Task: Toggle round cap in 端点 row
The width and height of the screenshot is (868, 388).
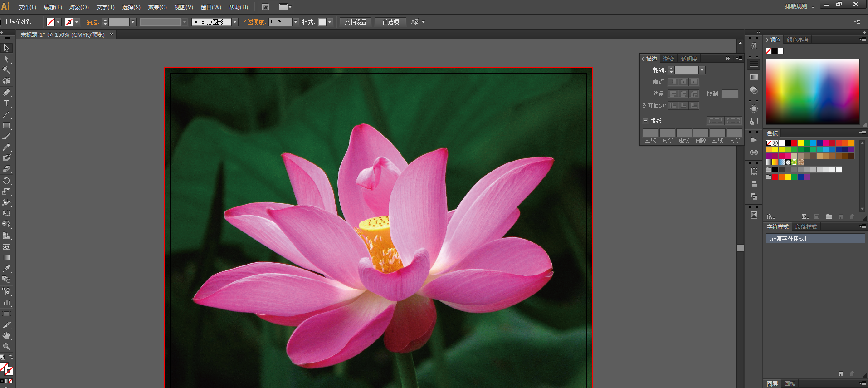Action: coord(683,82)
